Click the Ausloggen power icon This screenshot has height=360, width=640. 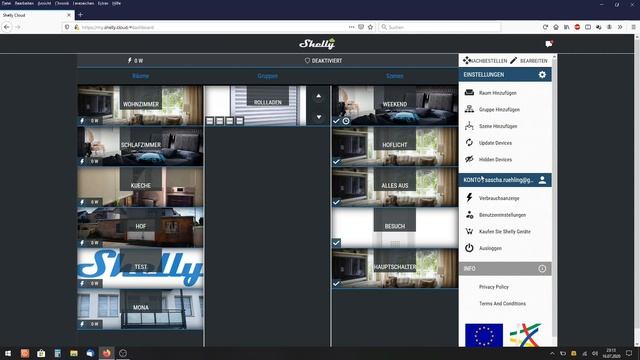tap(469, 248)
